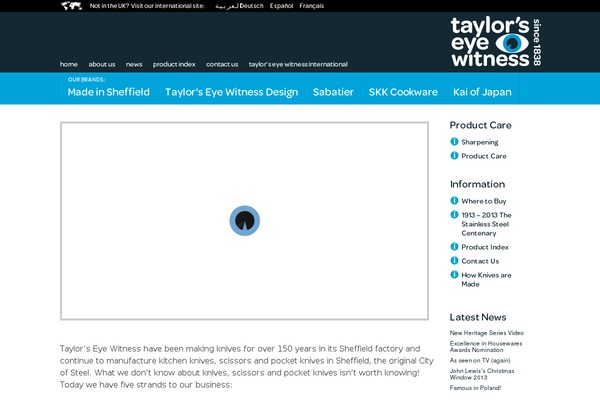Viewport: 600px width, 400px height.
Task: Open New Heritage Series Video news
Action: (487, 333)
